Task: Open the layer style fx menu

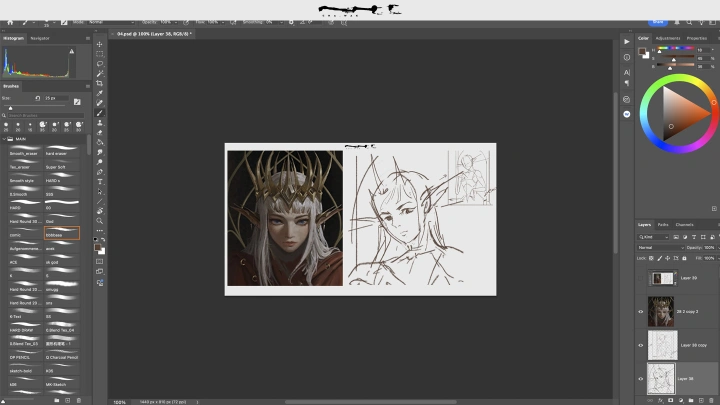Action: (x=660, y=400)
